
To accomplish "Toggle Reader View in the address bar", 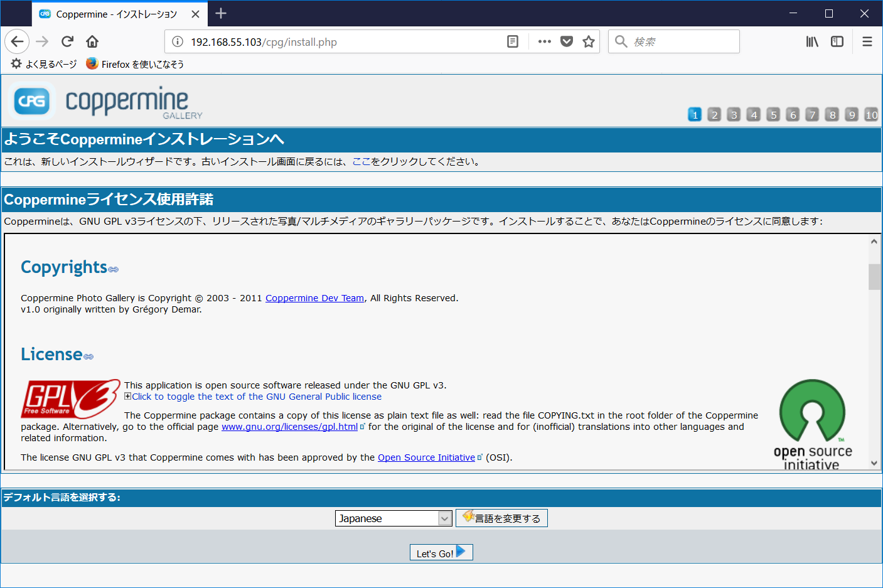I will (x=513, y=41).
